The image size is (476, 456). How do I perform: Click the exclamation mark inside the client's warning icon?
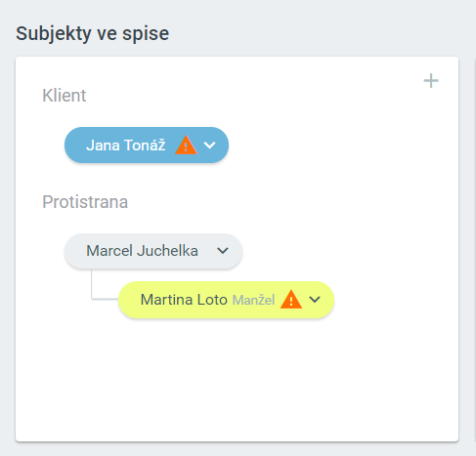pyautogui.click(x=186, y=147)
